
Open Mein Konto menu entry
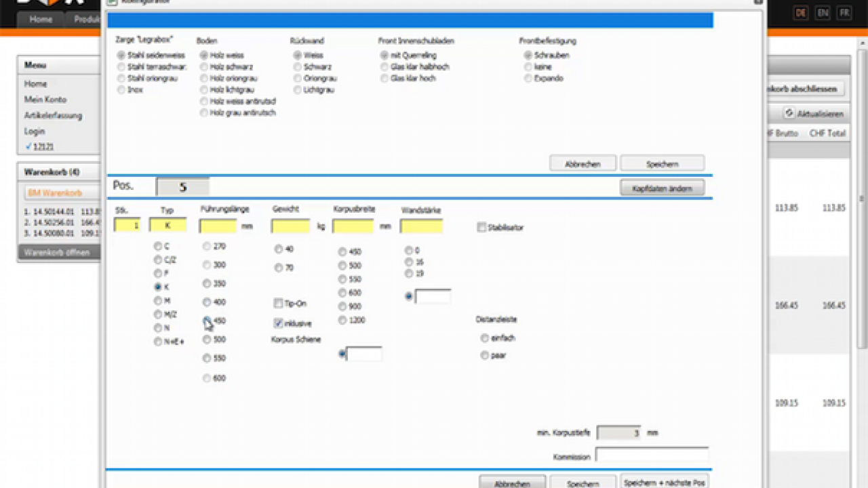point(44,100)
